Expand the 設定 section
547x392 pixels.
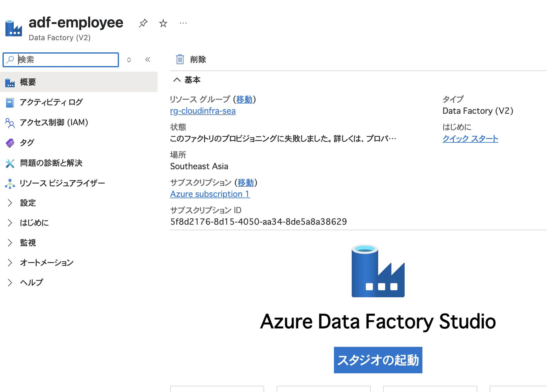tap(10, 203)
